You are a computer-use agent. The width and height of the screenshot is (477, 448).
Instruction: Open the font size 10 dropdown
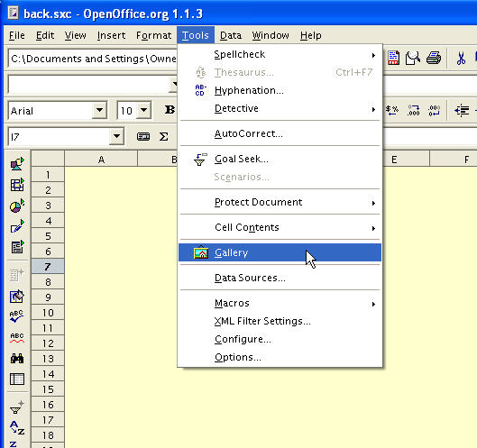(144, 110)
